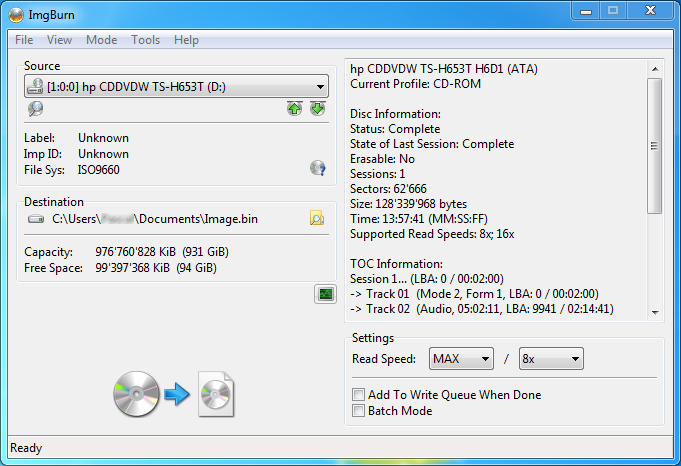Image resolution: width=681 pixels, height=466 pixels.
Task: Click the ImgBurn title bar app icon
Action: coord(16,11)
